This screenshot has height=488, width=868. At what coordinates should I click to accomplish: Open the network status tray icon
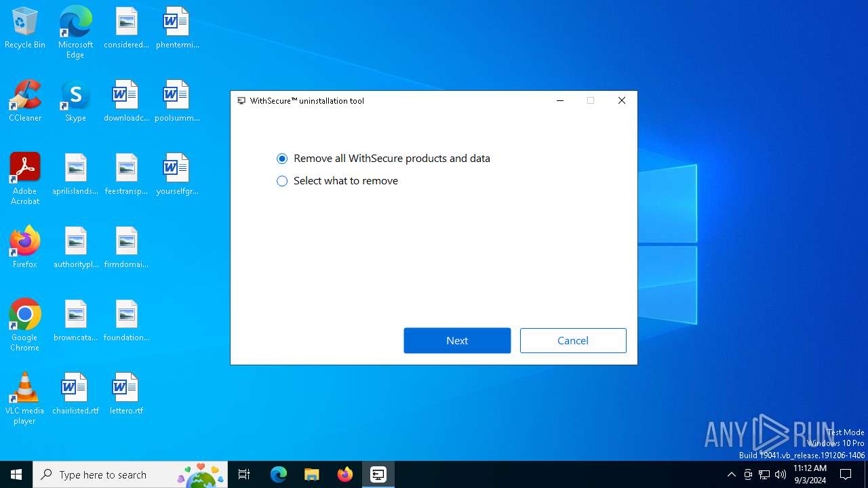pyautogui.click(x=764, y=474)
